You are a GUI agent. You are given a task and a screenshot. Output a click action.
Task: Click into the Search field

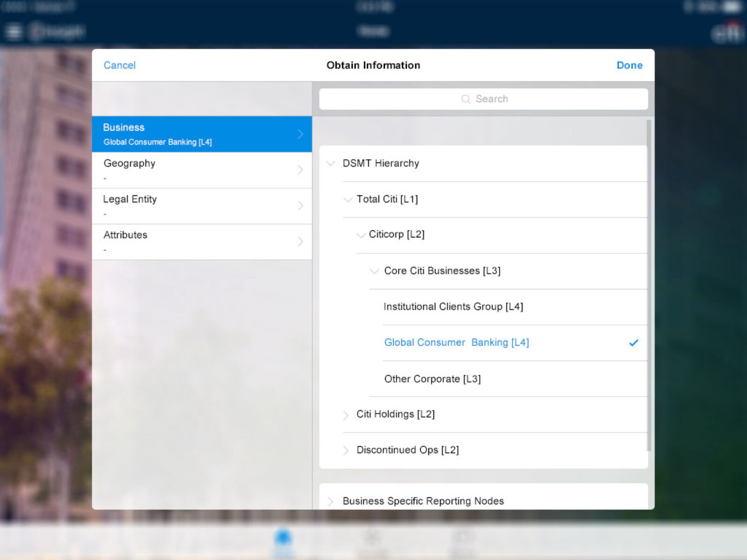(483, 99)
